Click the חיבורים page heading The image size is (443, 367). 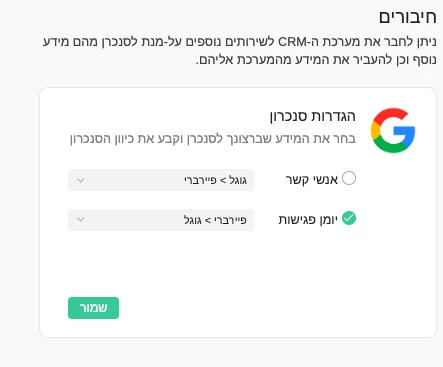[407, 17]
